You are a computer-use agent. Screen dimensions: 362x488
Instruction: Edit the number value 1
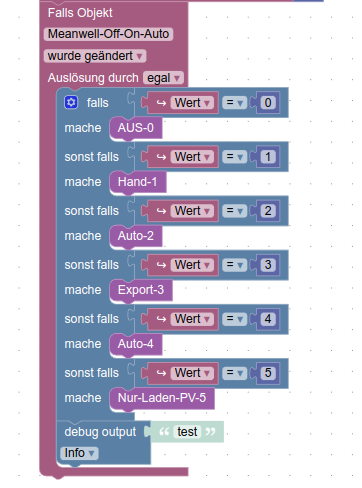tap(268, 157)
